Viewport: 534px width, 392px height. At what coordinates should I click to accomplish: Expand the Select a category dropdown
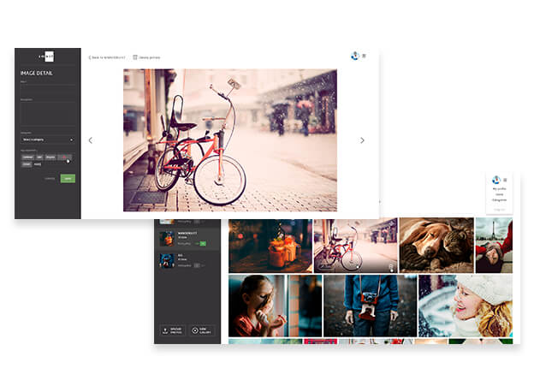[x=47, y=139]
